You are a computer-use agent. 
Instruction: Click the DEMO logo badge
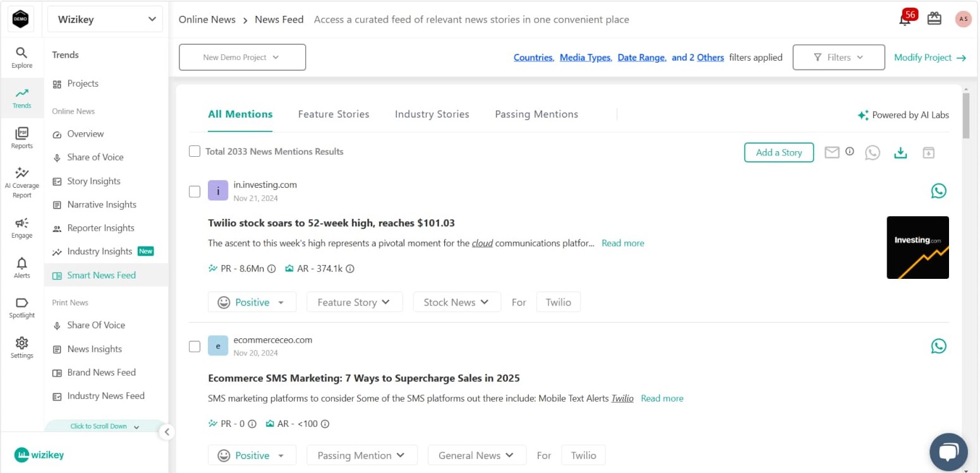pos(21,19)
